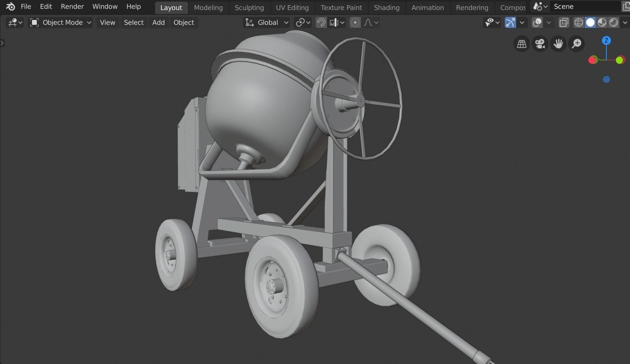Toggle the camera view icon

pyautogui.click(x=540, y=44)
